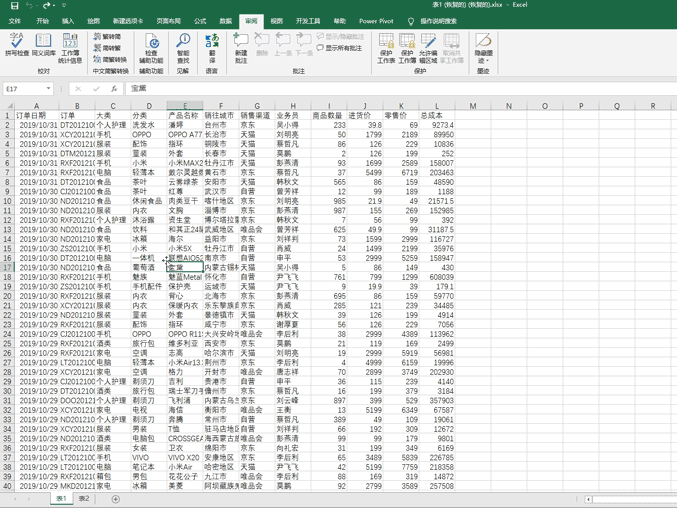Screen dimensions: 677x508
Task: Switch to the Developer tab (开发工具)
Action: coord(308,21)
